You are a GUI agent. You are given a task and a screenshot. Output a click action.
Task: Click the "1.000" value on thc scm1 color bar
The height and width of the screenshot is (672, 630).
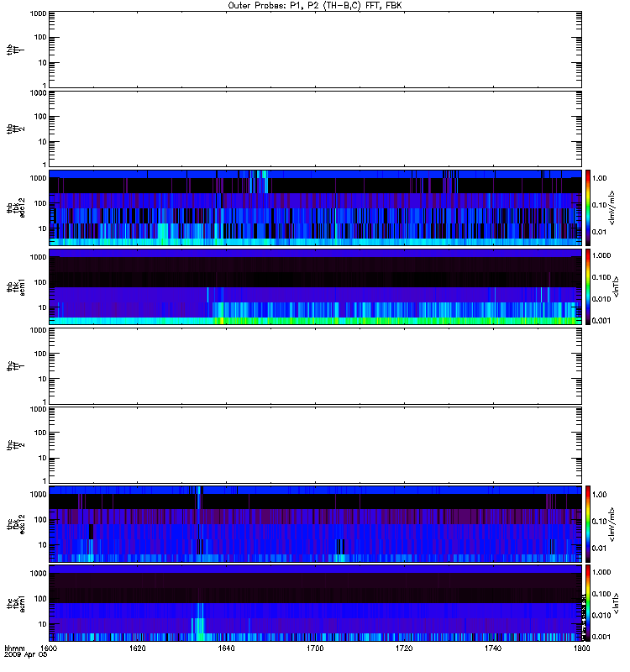pyautogui.click(x=601, y=572)
